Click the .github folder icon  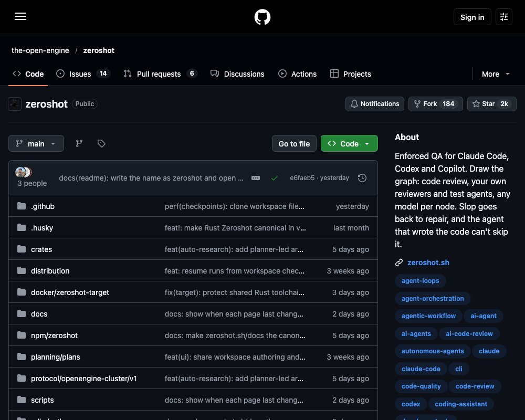point(22,206)
